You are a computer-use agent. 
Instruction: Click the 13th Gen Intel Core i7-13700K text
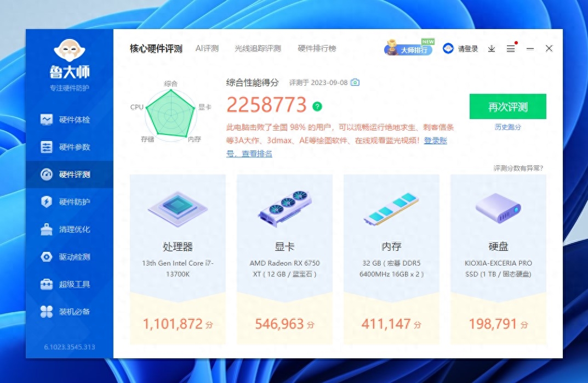(178, 268)
